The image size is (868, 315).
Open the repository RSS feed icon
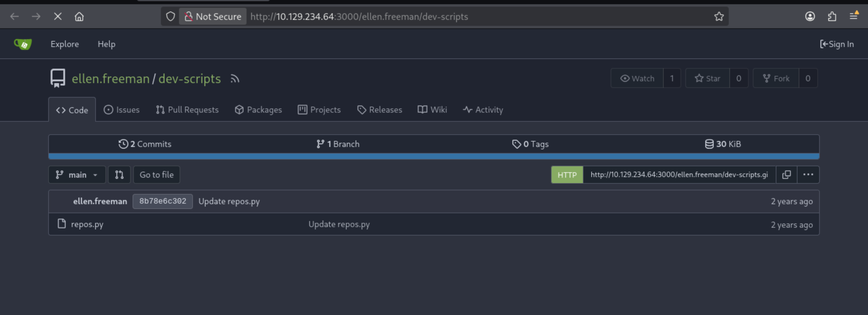[x=234, y=79]
